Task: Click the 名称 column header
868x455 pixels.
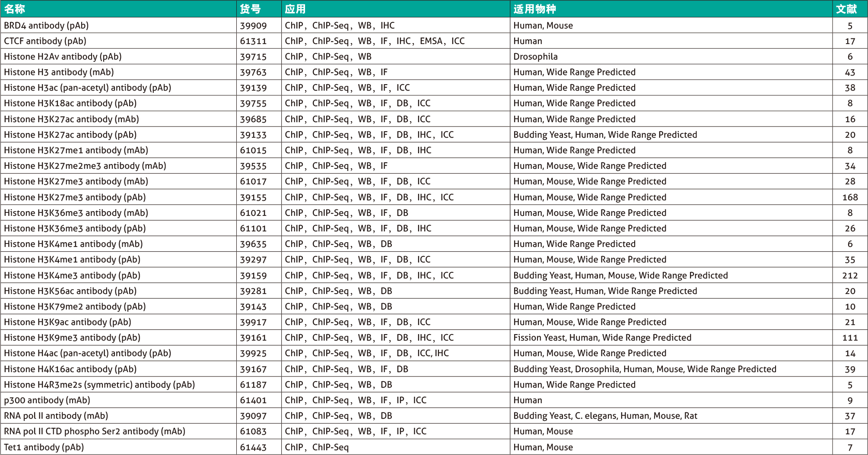Action: (15, 9)
